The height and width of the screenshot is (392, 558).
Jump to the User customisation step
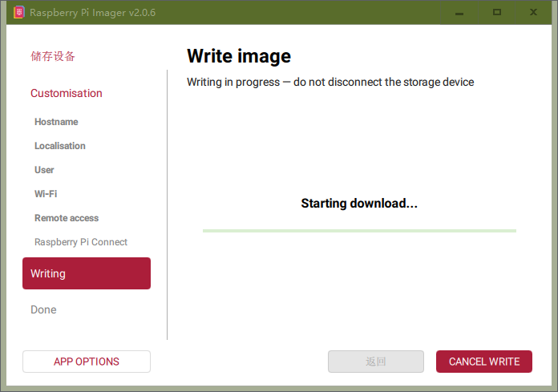point(44,170)
